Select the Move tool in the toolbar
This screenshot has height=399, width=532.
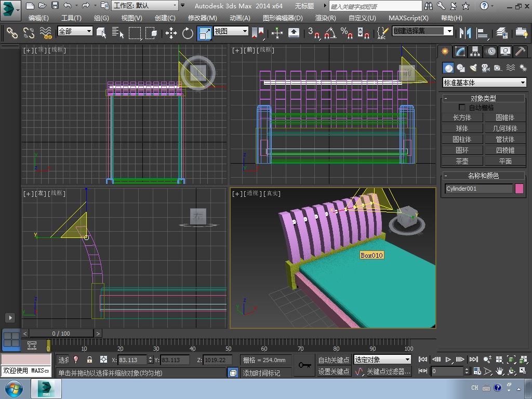[x=171, y=33]
